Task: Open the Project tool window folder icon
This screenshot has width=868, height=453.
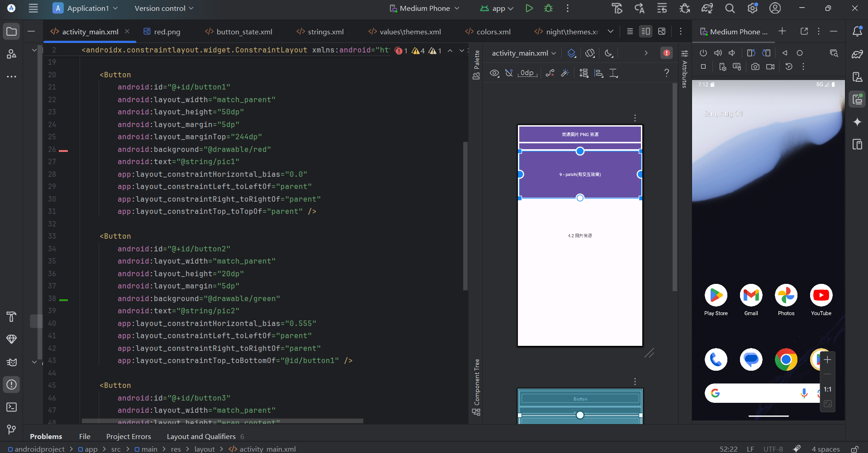Action: click(x=12, y=32)
